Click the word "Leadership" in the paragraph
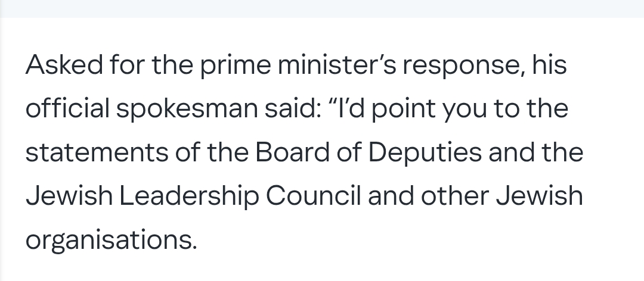Image resolution: width=644 pixels, height=281 pixels. coord(190,196)
